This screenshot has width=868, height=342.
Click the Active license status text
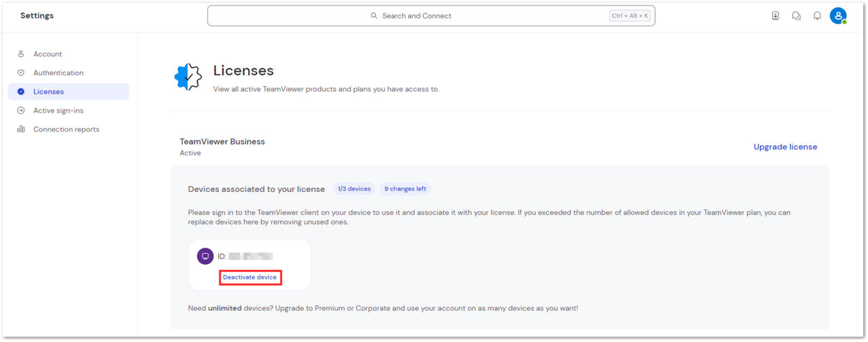[x=191, y=153]
